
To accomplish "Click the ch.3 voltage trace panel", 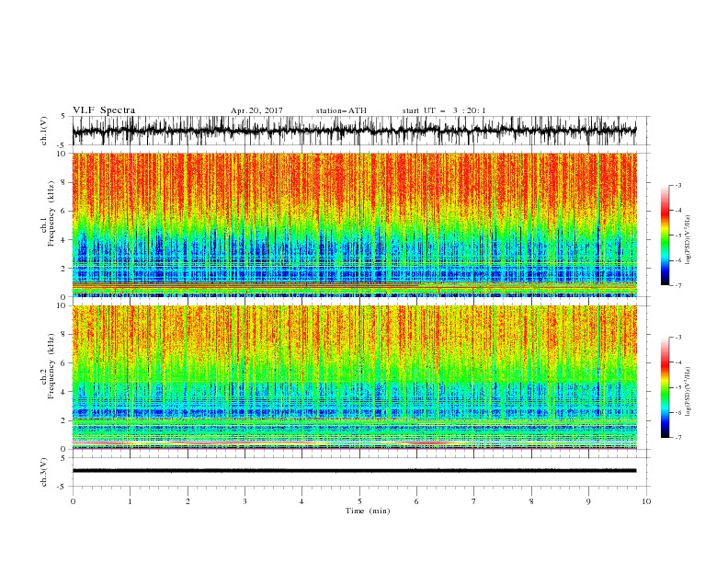I will (x=361, y=472).
